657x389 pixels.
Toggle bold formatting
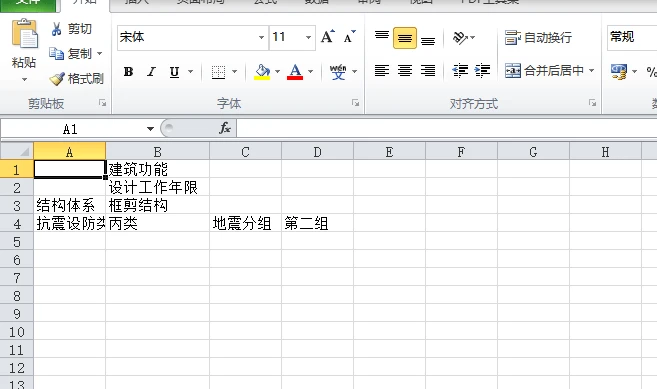pos(129,72)
